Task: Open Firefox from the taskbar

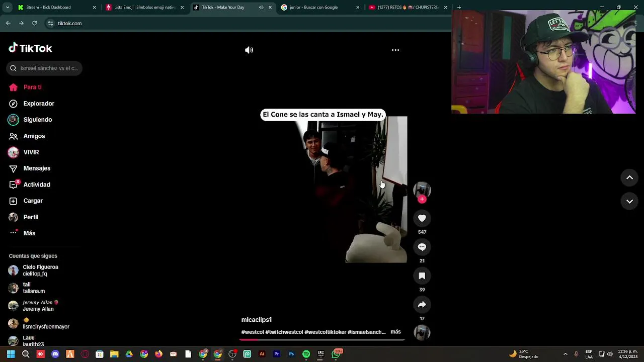Action: pos(158,354)
